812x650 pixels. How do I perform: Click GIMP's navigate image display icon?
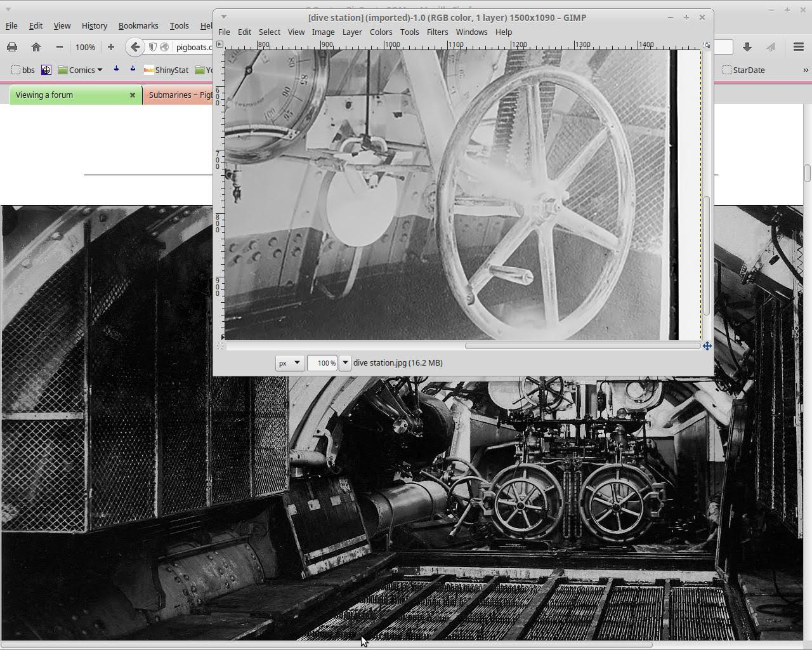point(707,346)
